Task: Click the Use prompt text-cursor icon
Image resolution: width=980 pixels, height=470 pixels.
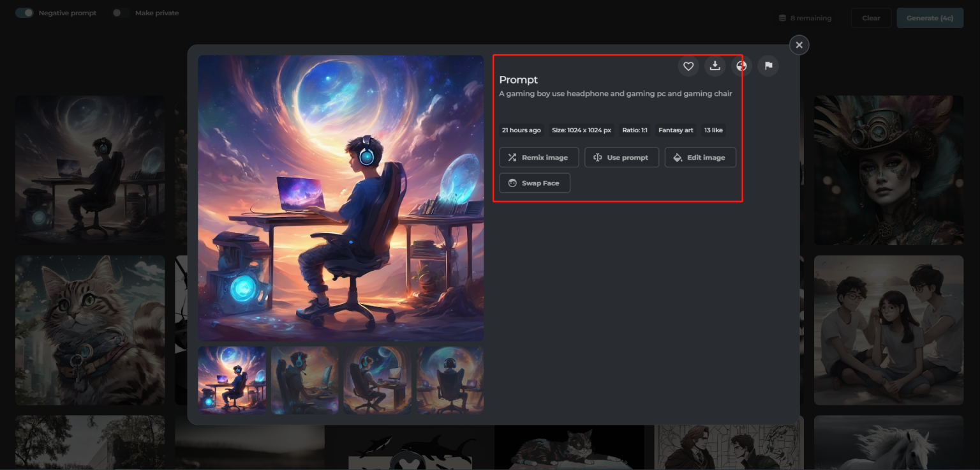Action: (597, 157)
